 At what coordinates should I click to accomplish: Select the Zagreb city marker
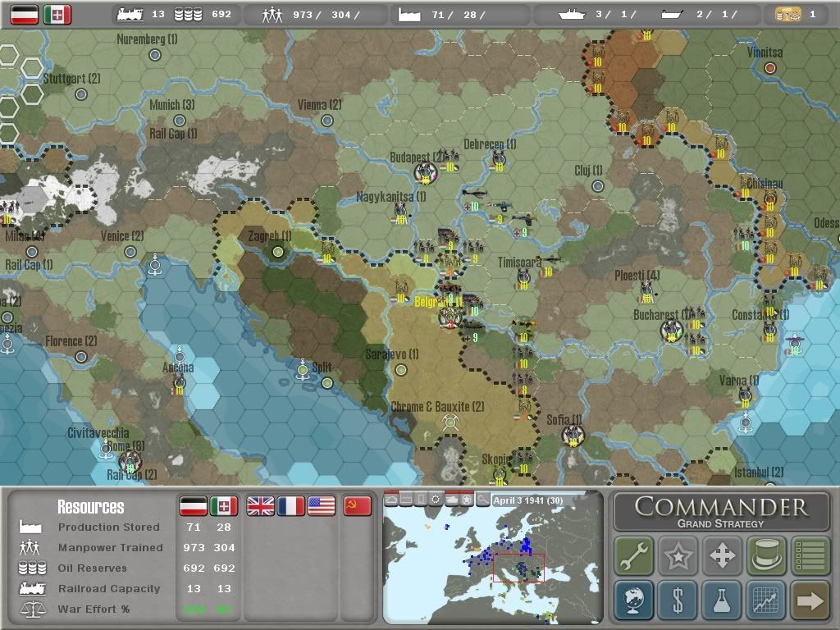tap(277, 251)
